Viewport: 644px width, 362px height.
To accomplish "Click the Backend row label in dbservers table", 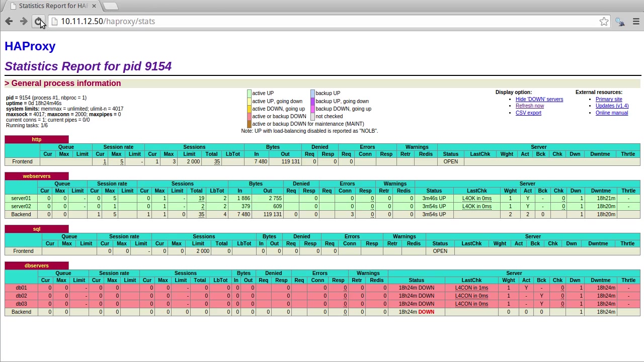I will point(21,312).
